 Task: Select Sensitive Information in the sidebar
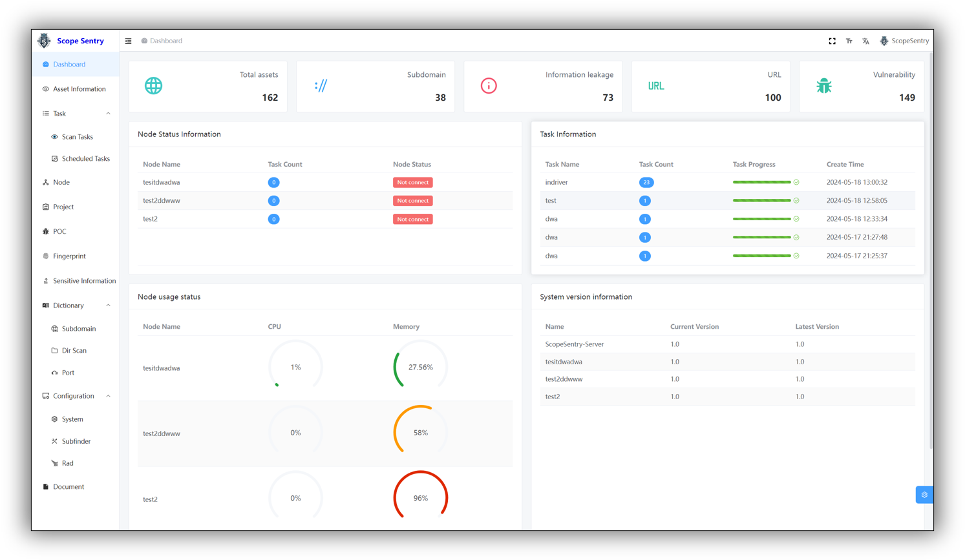pyautogui.click(x=84, y=281)
